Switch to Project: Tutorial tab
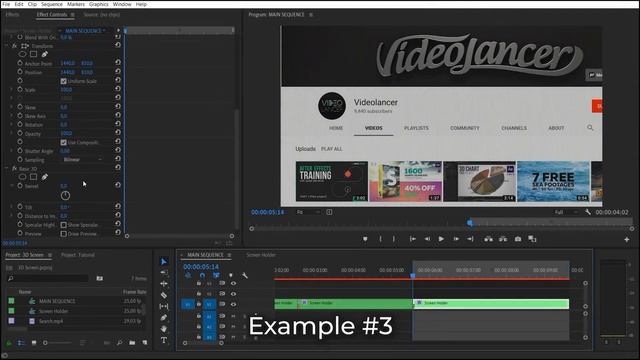640x360 pixels. (x=78, y=255)
